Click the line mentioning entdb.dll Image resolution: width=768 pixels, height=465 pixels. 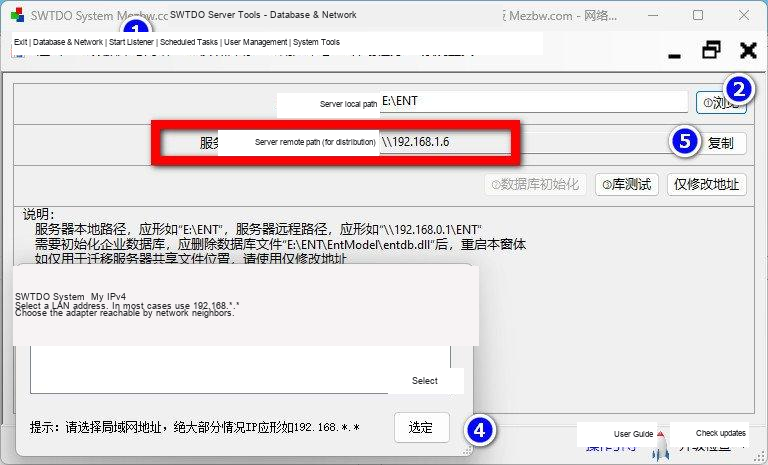click(280, 244)
